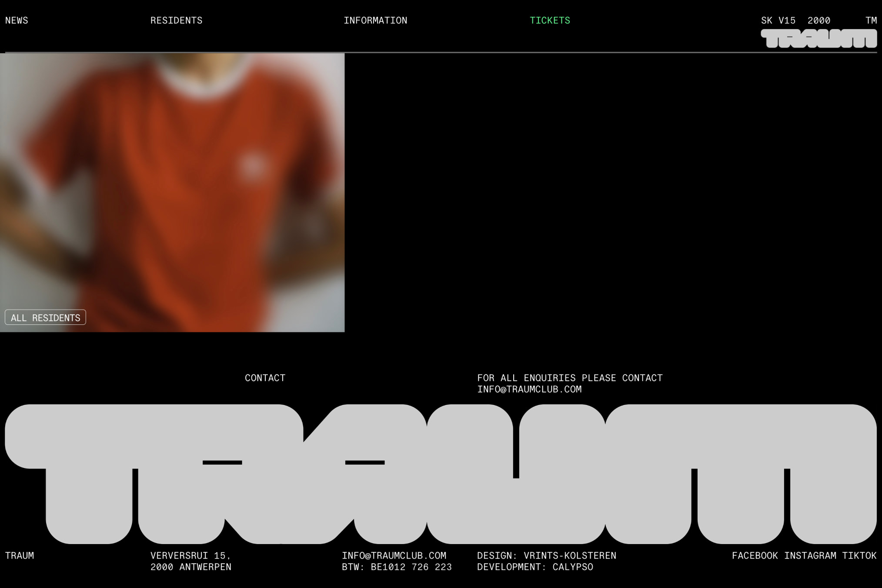
Task: Open the TIKTOK link
Action: (859, 555)
